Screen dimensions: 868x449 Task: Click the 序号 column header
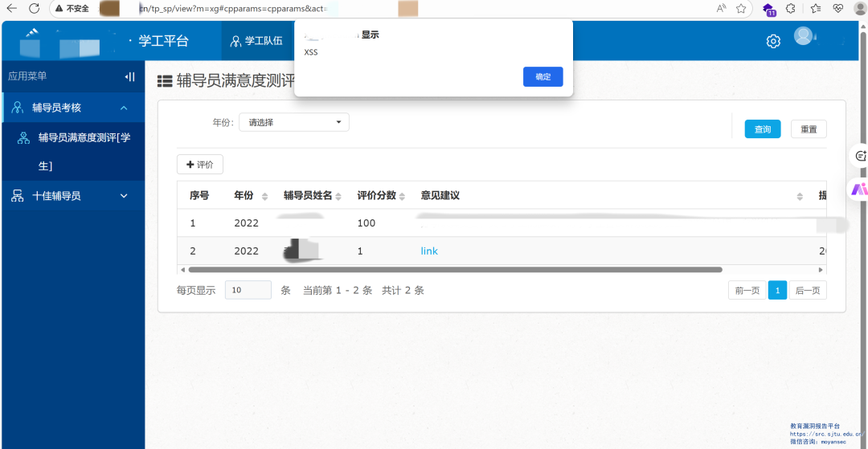[199, 196]
